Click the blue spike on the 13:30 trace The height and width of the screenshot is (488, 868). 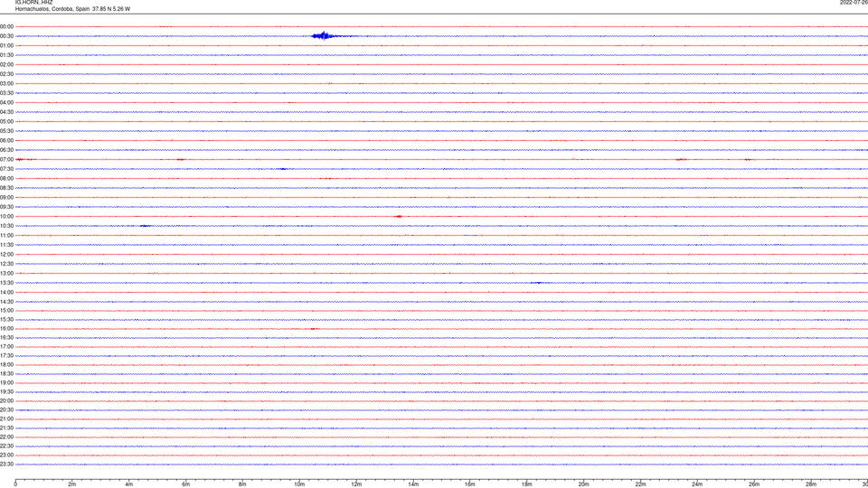tap(536, 283)
